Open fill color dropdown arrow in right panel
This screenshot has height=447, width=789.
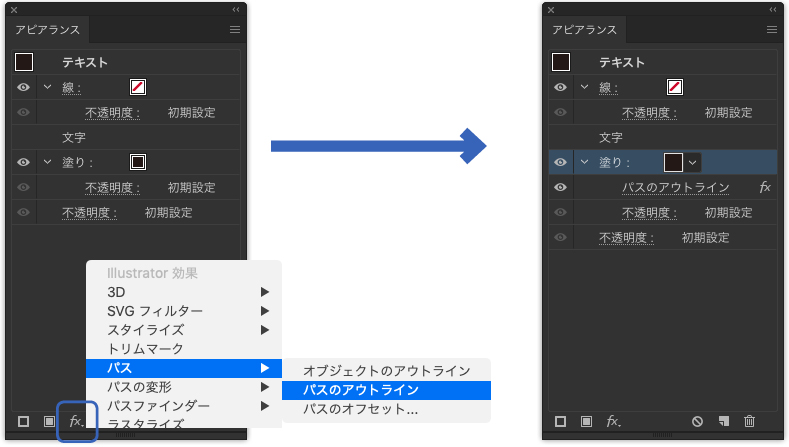(x=693, y=162)
